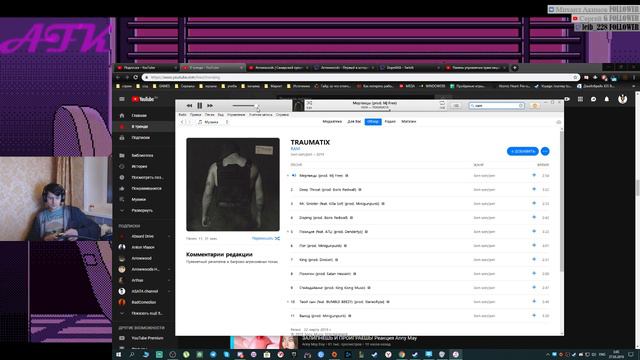This screenshot has height=360, width=640.
Task: Skip to next track in iTunes
Action: [x=210, y=106]
